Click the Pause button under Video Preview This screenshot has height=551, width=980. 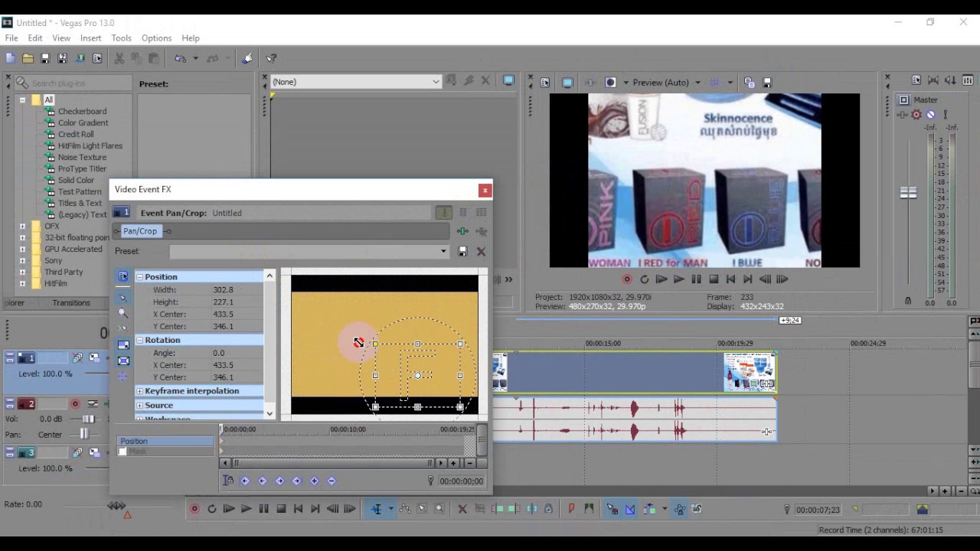[696, 279]
